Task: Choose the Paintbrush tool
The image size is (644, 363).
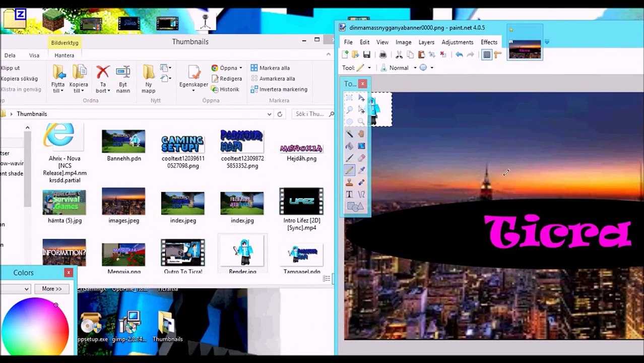Action: 349,158
